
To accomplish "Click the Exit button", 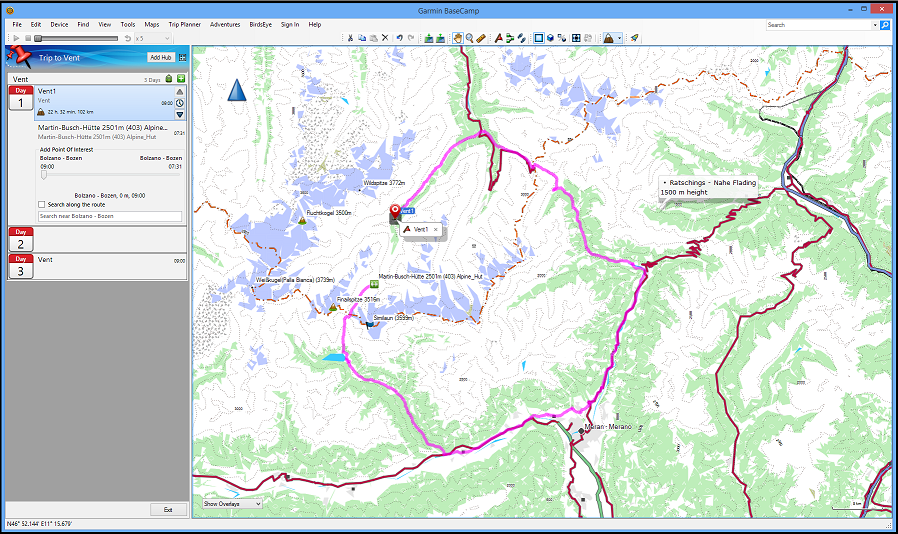I will 168,509.
